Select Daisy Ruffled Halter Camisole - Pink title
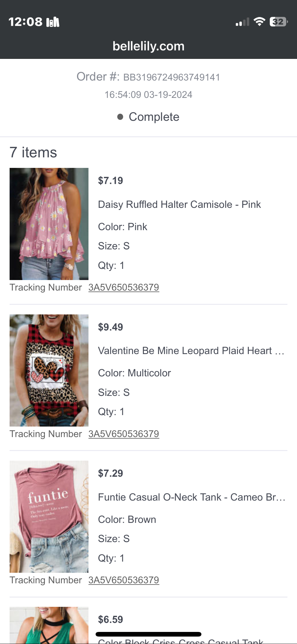Viewport: 297px width, 644px height. pyautogui.click(x=179, y=204)
